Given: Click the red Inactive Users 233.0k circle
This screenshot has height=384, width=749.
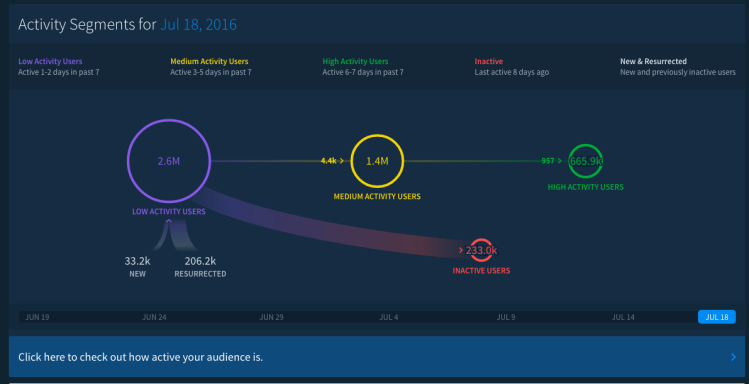Looking at the screenshot, I should [481, 250].
